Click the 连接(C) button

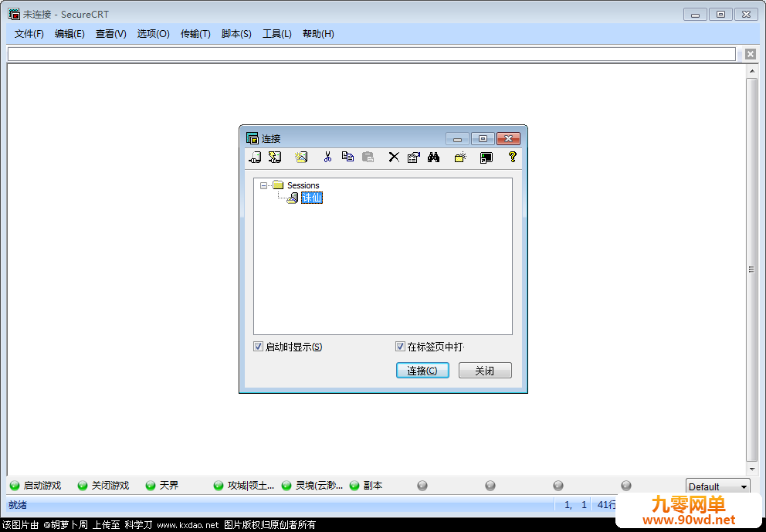tap(422, 371)
